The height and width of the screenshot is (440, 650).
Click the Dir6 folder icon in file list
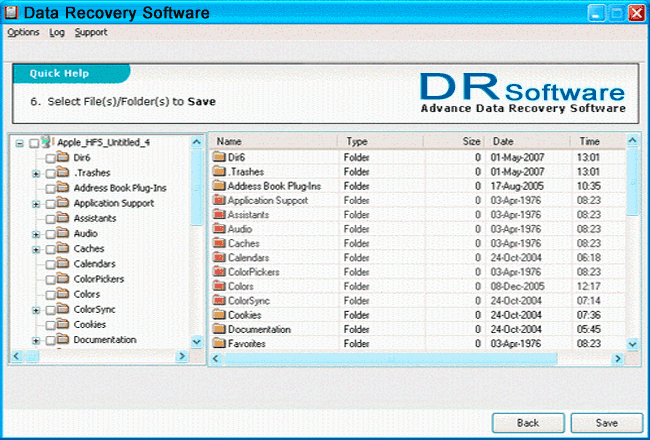pos(220,157)
